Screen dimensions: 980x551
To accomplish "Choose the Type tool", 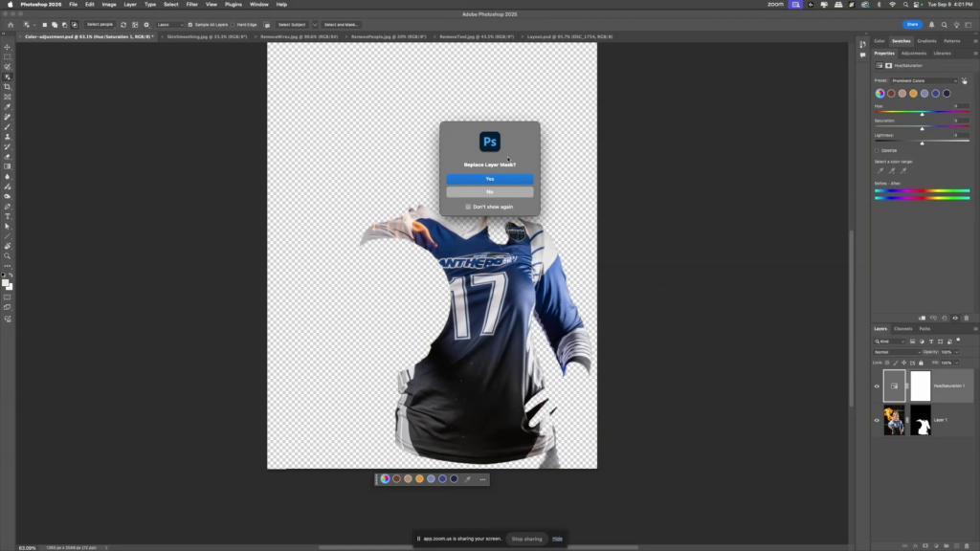I will coord(8,216).
